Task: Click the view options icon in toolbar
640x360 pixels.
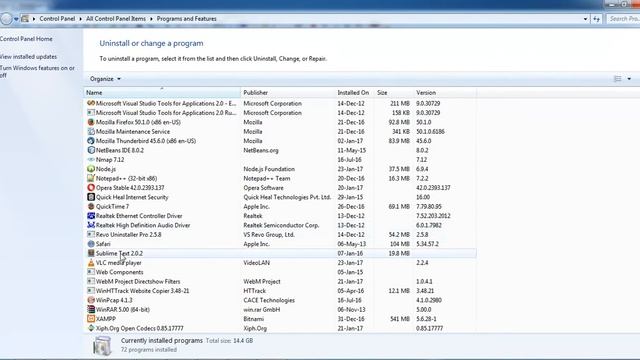Action: [618, 79]
